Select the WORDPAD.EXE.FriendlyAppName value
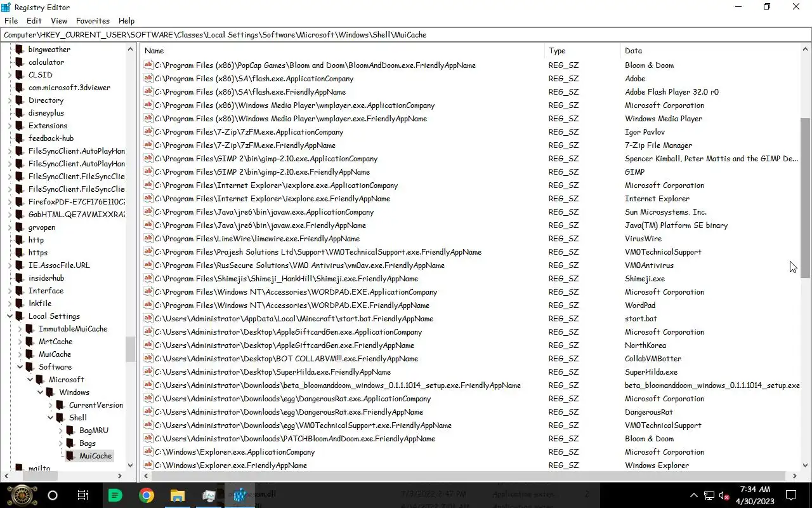The width and height of the screenshot is (812, 508). coord(292,305)
